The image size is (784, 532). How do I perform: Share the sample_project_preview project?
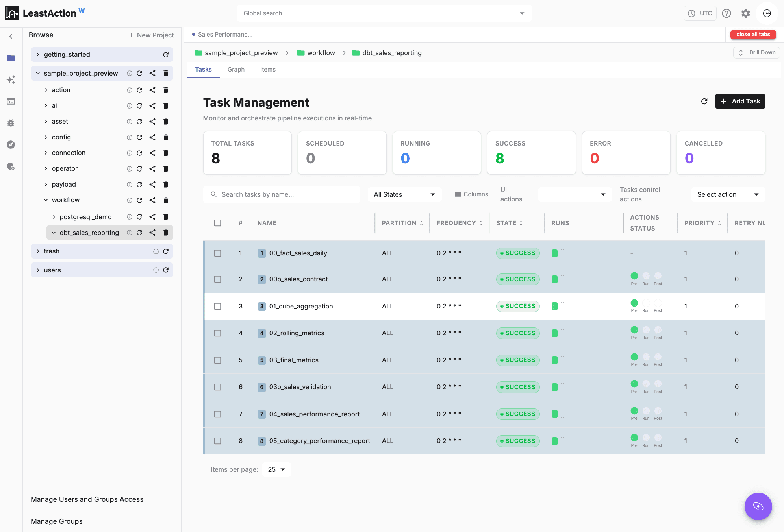[152, 73]
